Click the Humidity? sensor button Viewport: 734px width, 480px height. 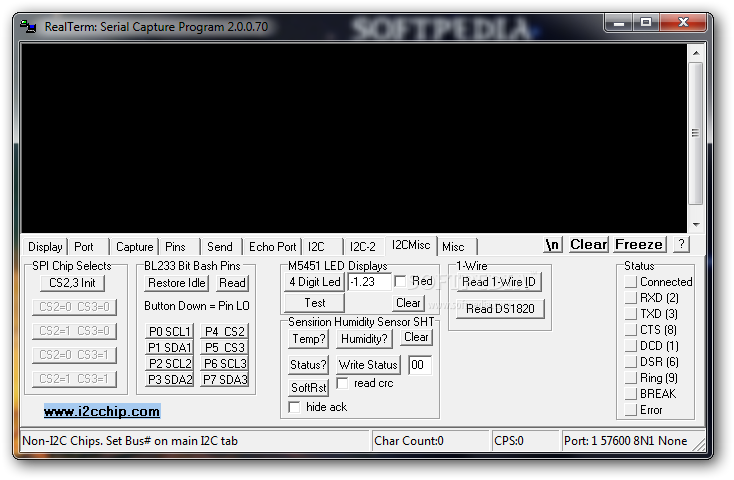point(364,339)
